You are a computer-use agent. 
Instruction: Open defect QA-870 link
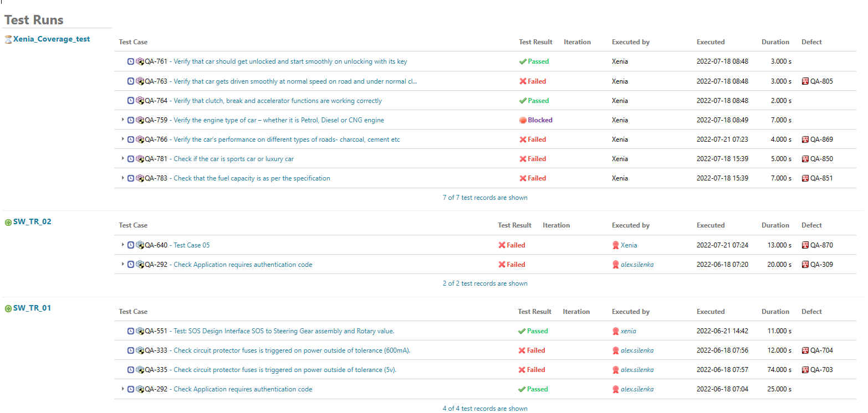point(821,245)
